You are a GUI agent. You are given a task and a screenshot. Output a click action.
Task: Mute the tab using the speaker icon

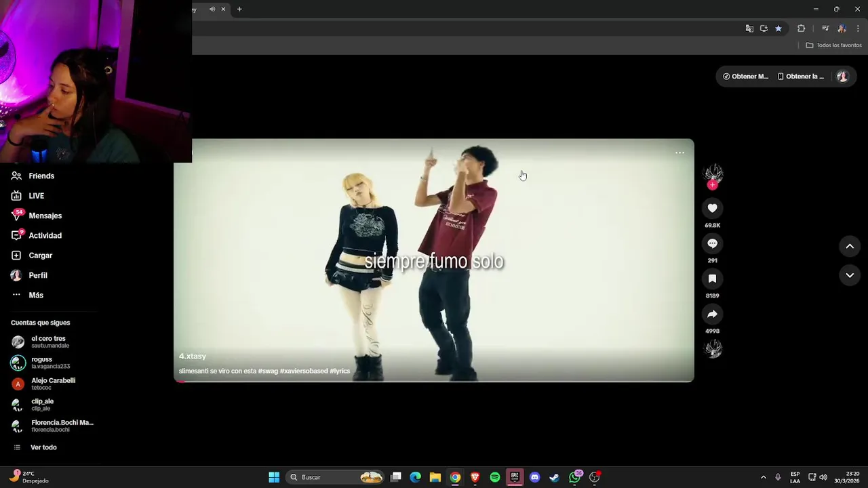click(212, 9)
